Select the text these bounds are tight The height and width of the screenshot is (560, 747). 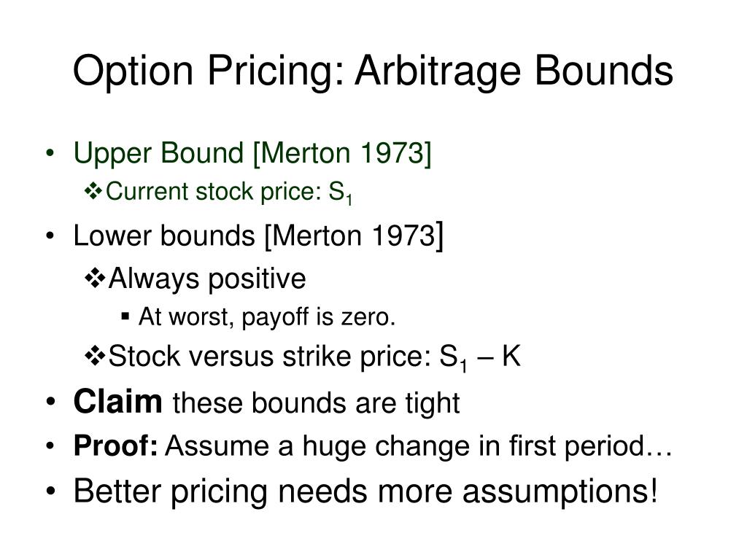317,403
